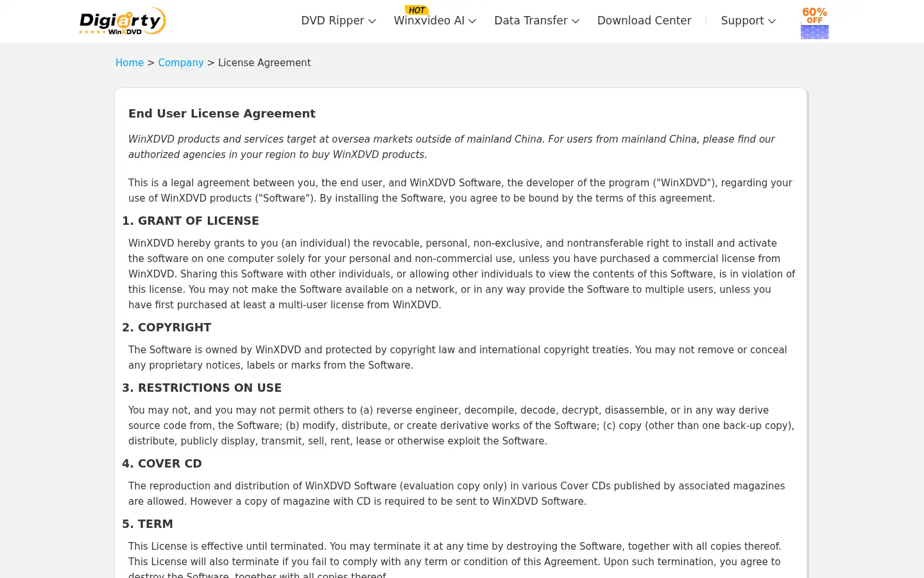
Task: Expand the Data Transfer menu
Action: pyautogui.click(x=536, y=21)
